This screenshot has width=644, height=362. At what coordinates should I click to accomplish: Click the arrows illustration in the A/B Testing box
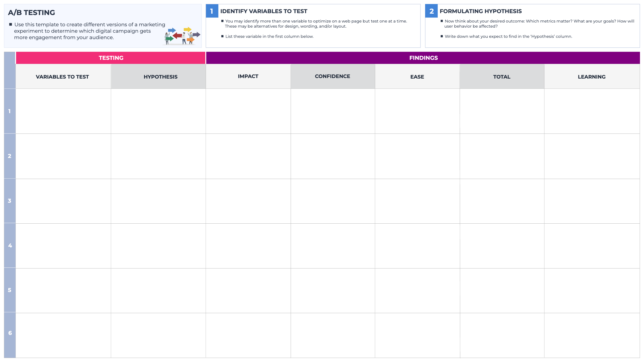(182, 36)
